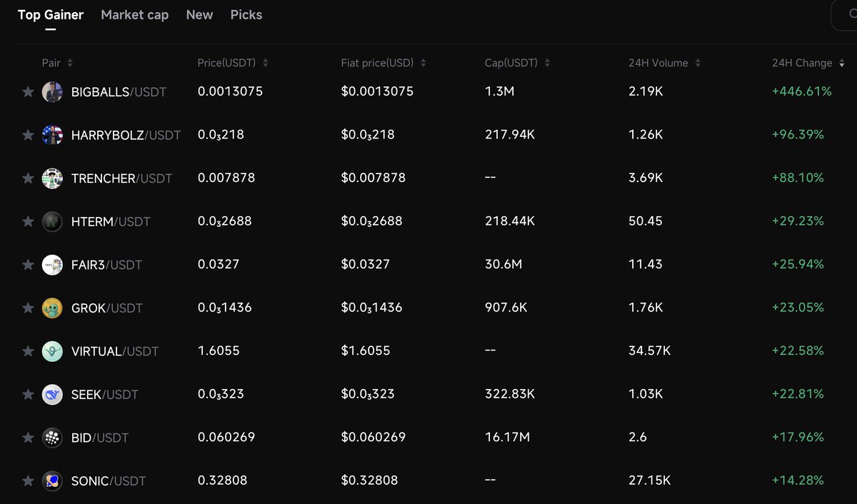Screen dimensions: 857x504
Task: Open the Picks tab
Action: pyautogui.click(x=246, y=14)
